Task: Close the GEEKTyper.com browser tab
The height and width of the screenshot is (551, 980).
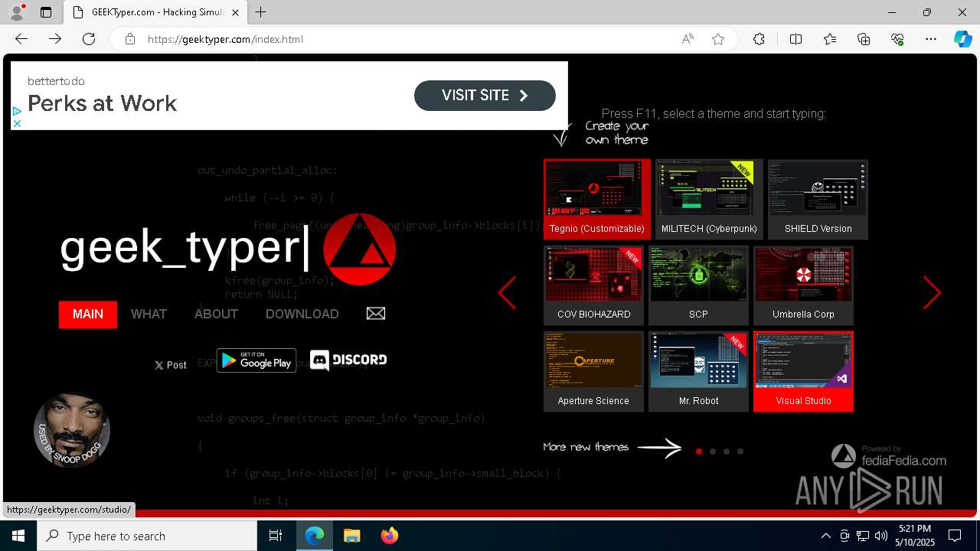Action: click(235, 12)
